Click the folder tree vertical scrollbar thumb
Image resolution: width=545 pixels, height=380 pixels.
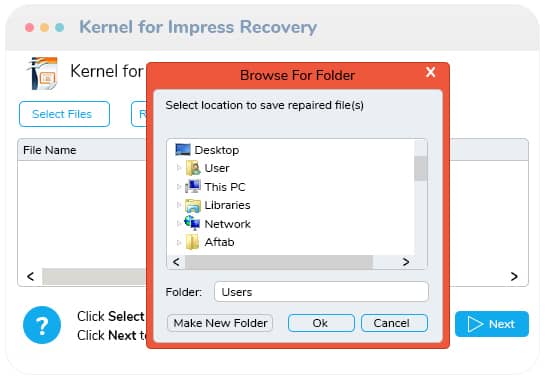421,169
